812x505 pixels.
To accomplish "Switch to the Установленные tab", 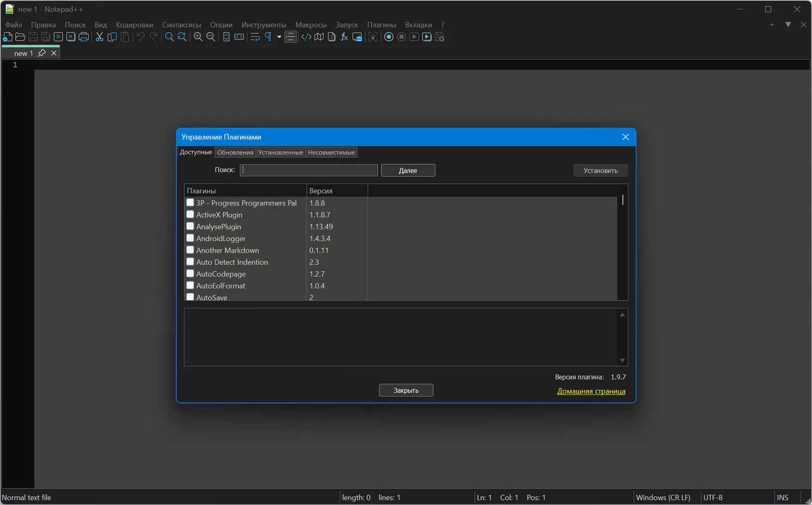I will tap(280, 152).
